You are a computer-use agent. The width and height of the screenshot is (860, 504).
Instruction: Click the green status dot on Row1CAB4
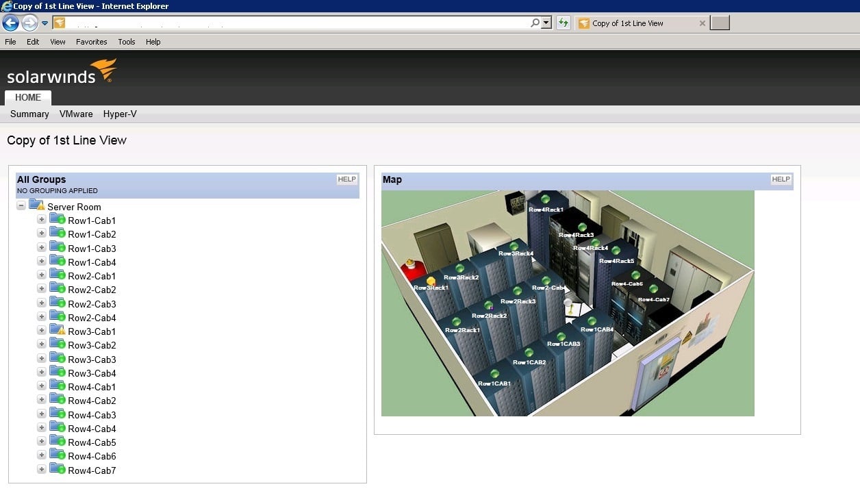(x=592, y=320)
